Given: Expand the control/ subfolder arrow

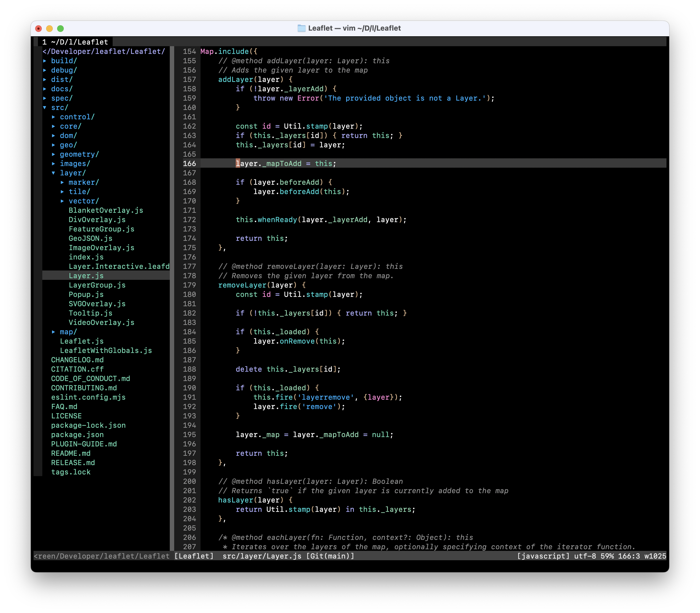Looking at the screenshot, I should tap(54, 117).
